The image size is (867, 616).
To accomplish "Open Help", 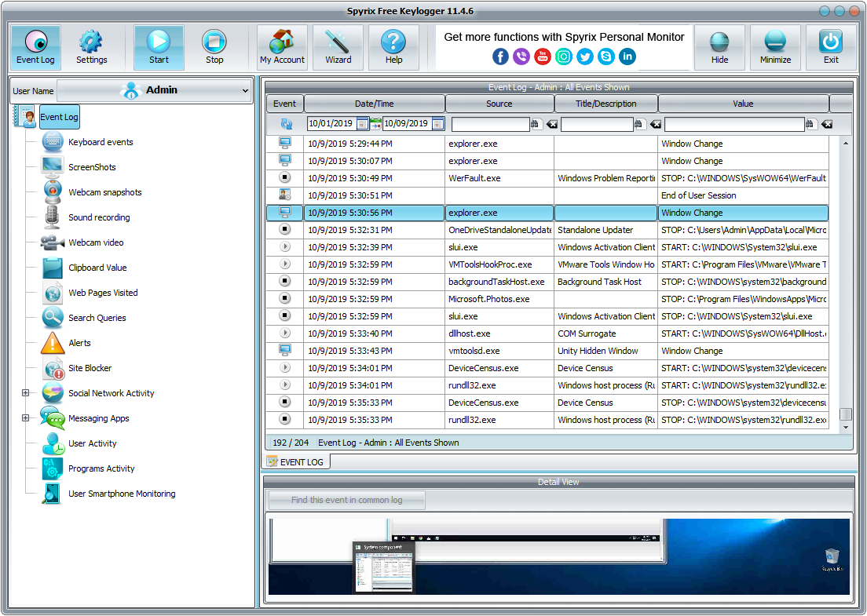I will pos(393,48).
